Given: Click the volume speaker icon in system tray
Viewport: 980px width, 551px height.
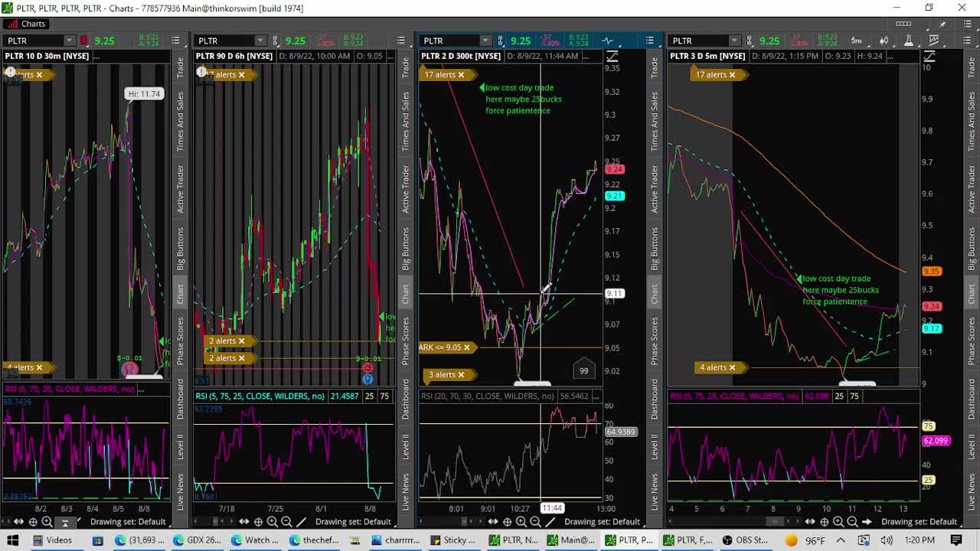Looking at the screenshot, I should [887, 540].
